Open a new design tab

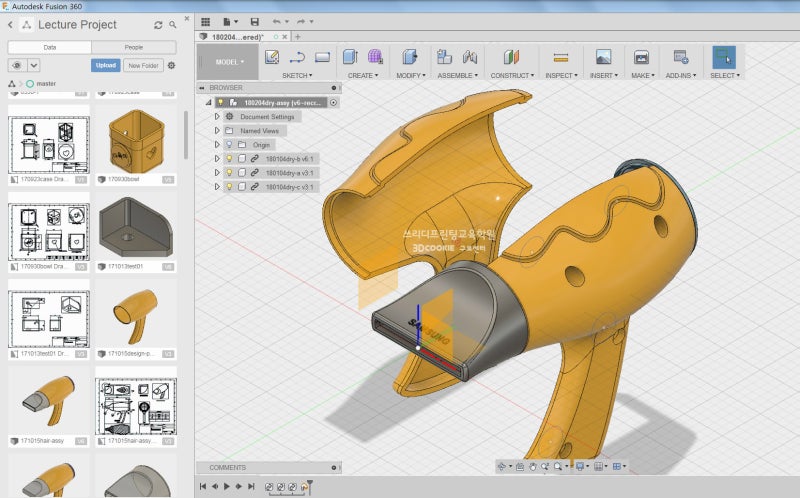pos(297,37)
